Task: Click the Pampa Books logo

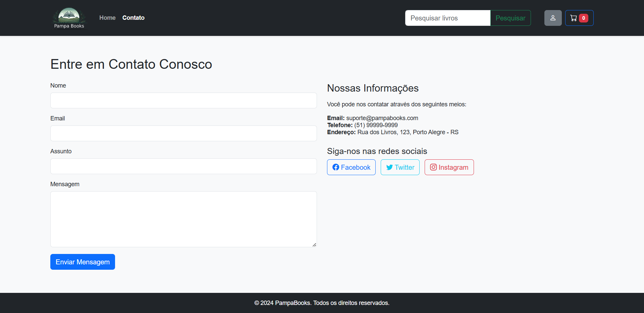Action: (69, 18)
